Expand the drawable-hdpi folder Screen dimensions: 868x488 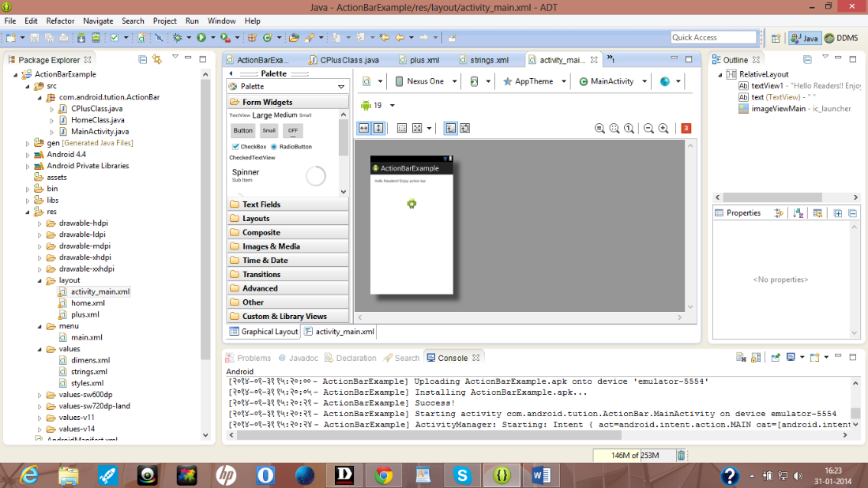39,223
